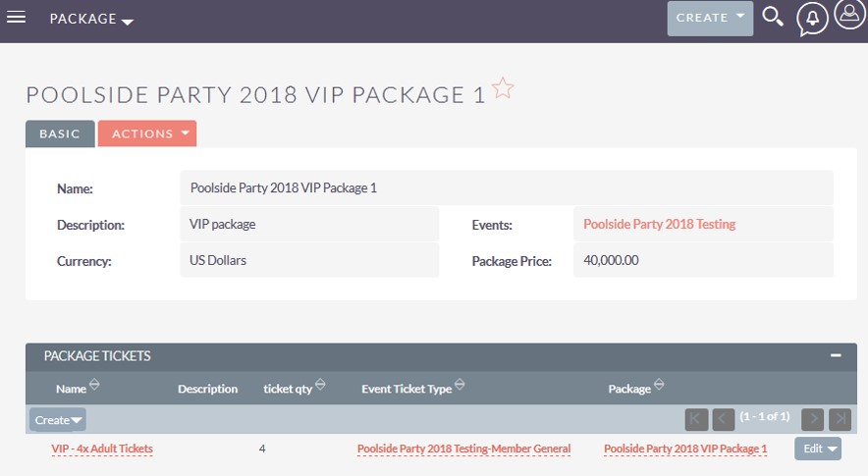The height and width of the screenshot is (476, 868).
Task: Sort by Package column
Action: click(659, 384)
